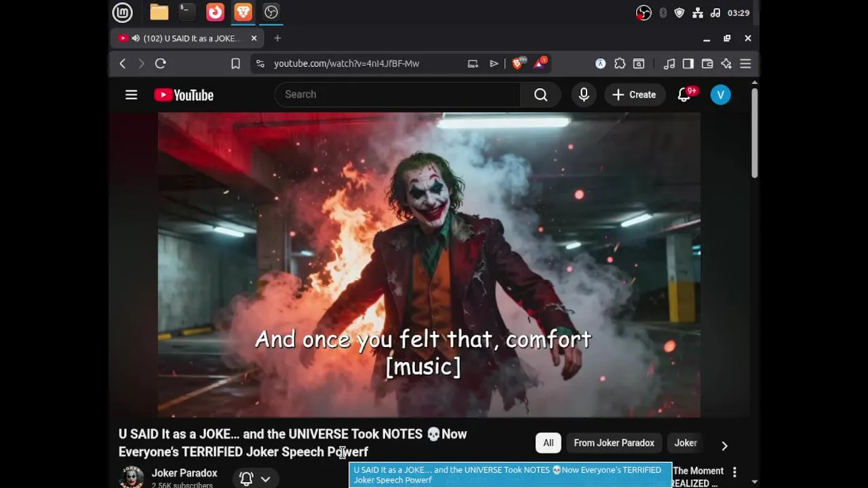
Task: Submit search with magnifier button
Action: point(540,95)
